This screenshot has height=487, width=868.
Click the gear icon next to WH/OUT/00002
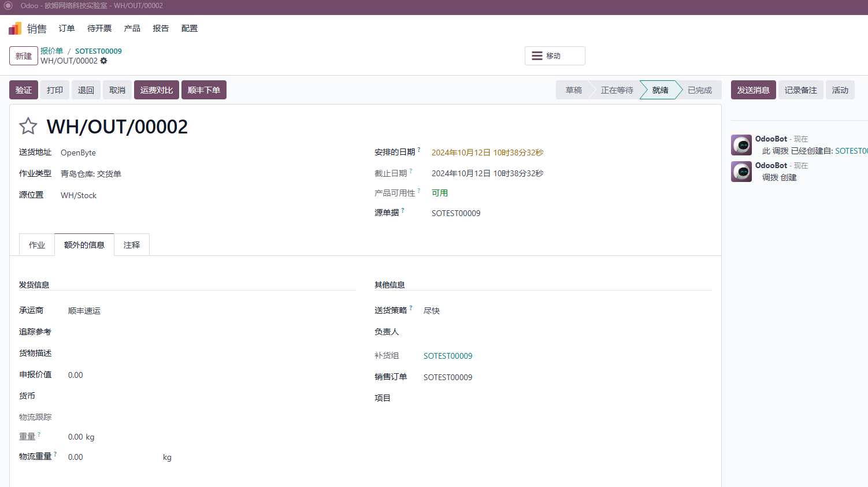(104, 61)
